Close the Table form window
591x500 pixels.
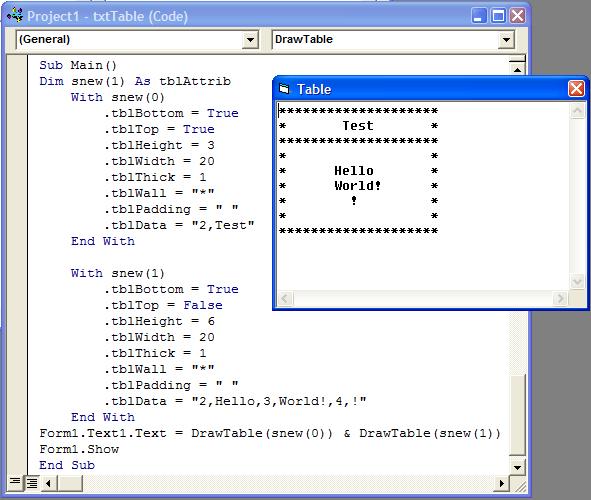click(x=576, y=89)
